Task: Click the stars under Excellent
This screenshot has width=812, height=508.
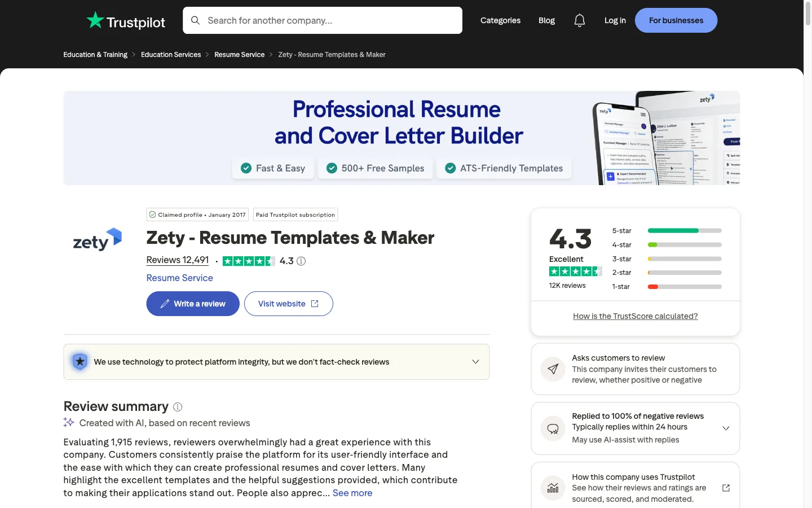Action: (576, 271)
